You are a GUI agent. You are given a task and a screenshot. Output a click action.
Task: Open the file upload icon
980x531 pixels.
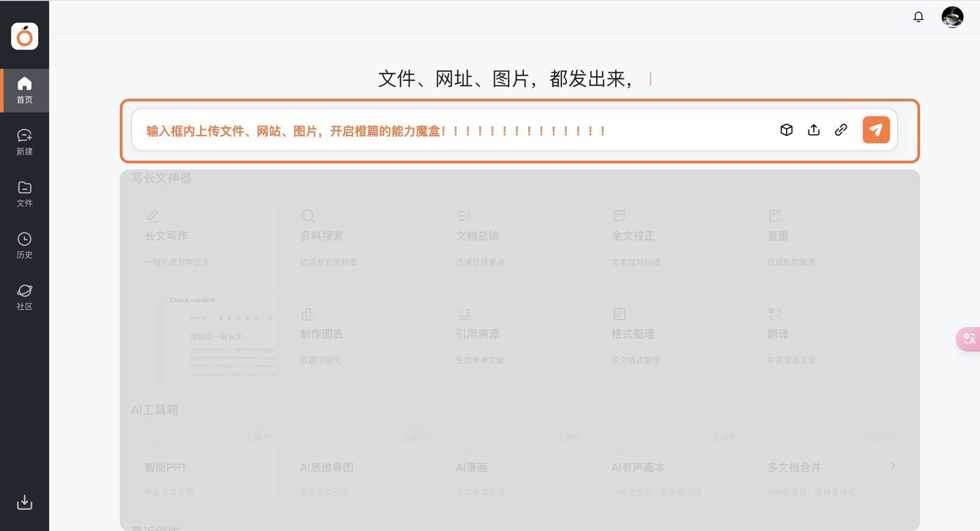point(813,129)
